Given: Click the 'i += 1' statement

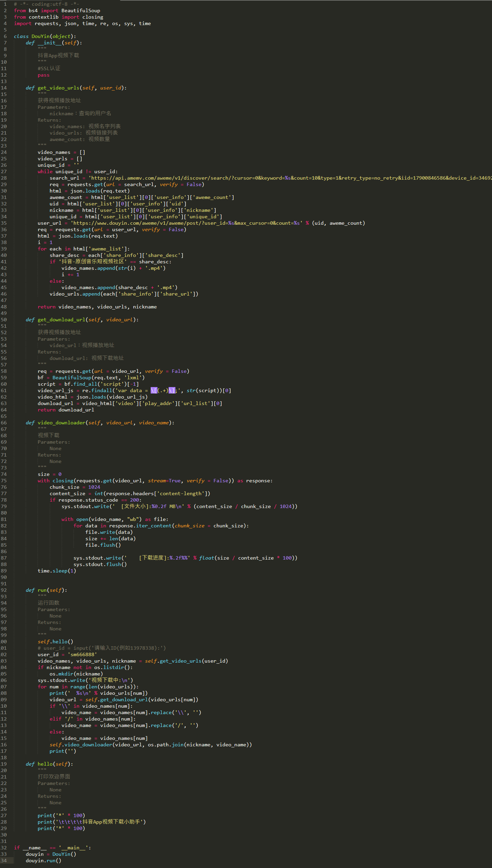Looking at the screenshot, I should tap(70, 275).
